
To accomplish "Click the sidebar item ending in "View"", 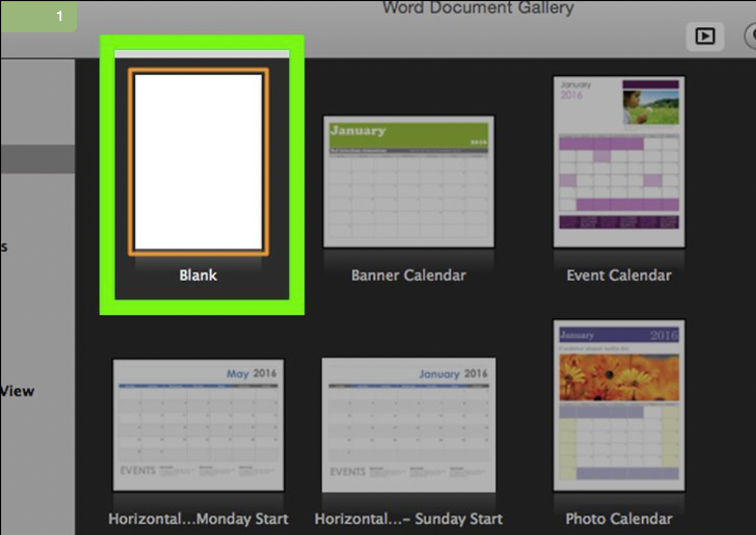I will click(x=17, y=391).
